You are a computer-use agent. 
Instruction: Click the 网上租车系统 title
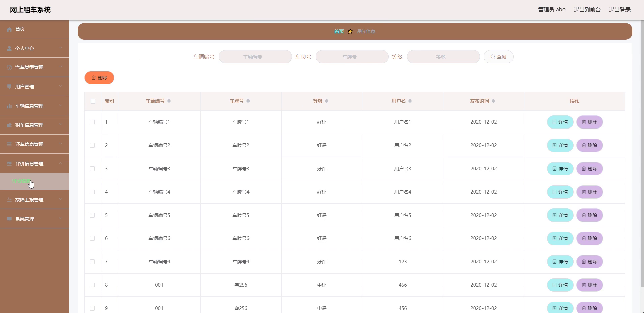point(30,10)
